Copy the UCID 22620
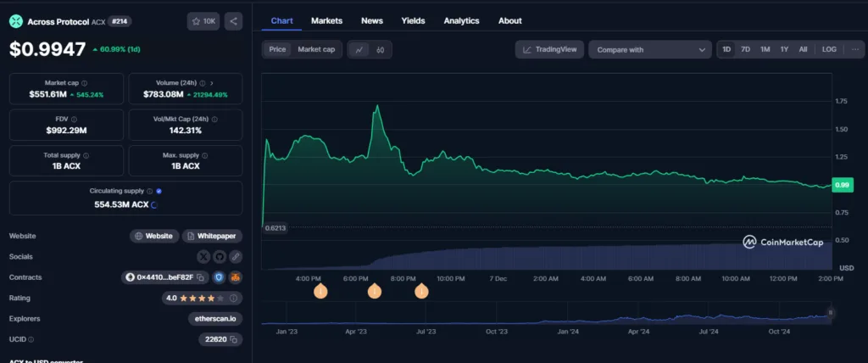This screenshot has height=363, width=868. 234,339
